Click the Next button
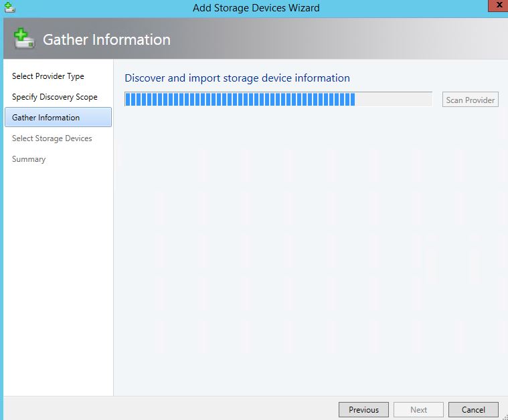 (418, 410)
